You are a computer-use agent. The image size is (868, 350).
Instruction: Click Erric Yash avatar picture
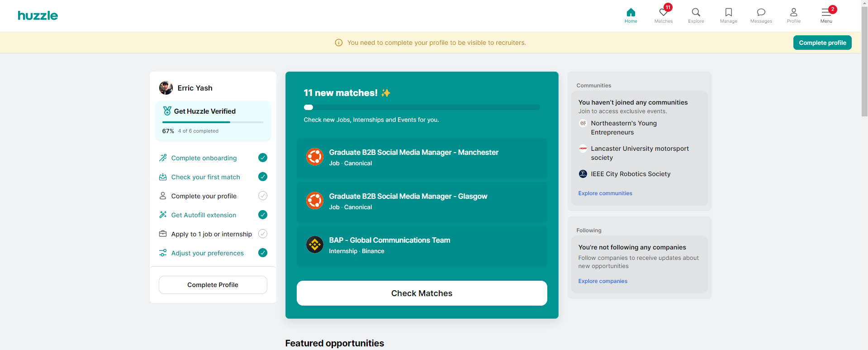pyautogui.click(x=166, y=88)
